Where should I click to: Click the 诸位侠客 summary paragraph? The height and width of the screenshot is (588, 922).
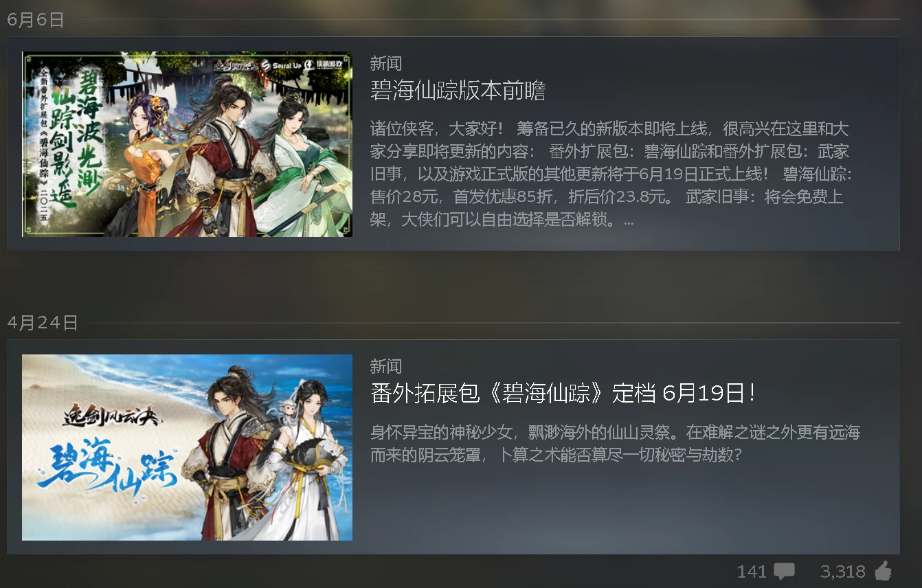(x=610, y=174)
